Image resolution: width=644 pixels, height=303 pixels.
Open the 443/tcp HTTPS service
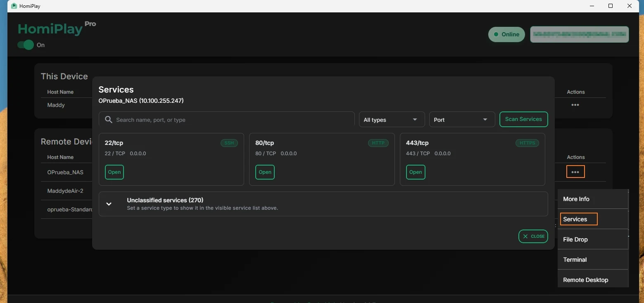(416, 172)
